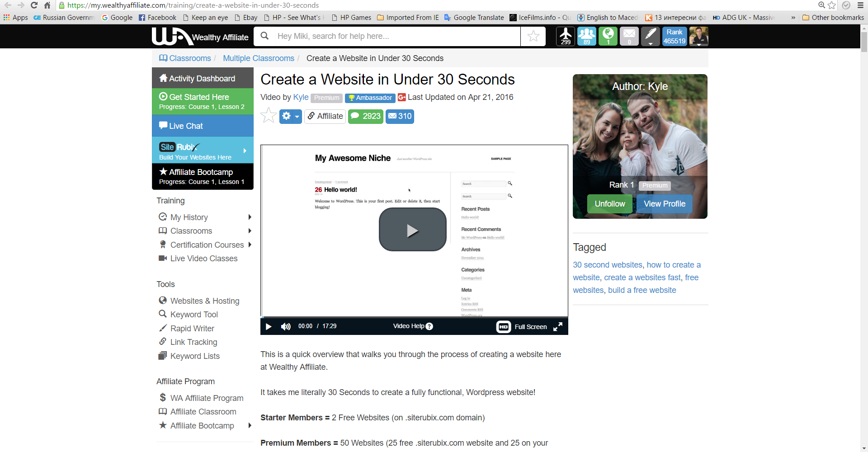The height and width of the screenshot is (452, 868).
Task: Bookmark this page with browser star
Action: point(832,5)
